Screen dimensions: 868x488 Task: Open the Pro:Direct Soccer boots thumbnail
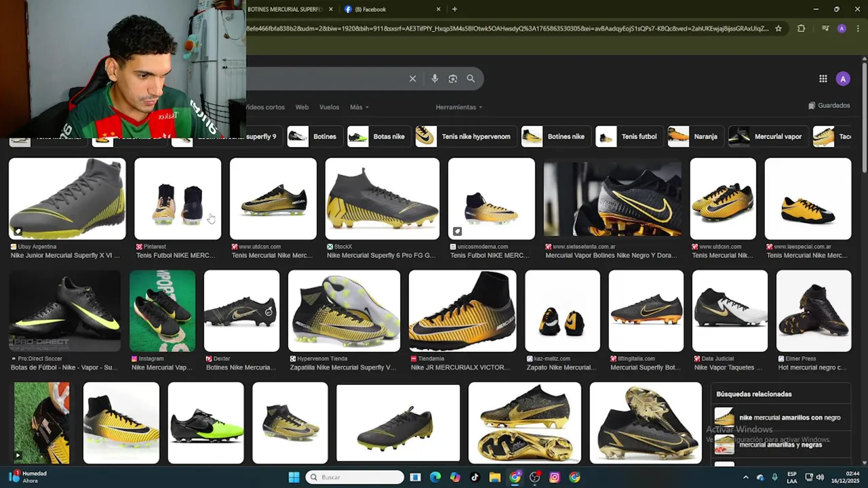65,310
